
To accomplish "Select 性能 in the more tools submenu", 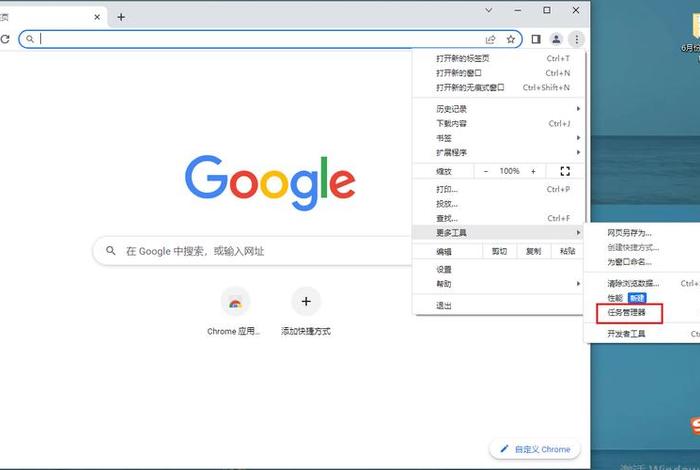I will point(642,298).
